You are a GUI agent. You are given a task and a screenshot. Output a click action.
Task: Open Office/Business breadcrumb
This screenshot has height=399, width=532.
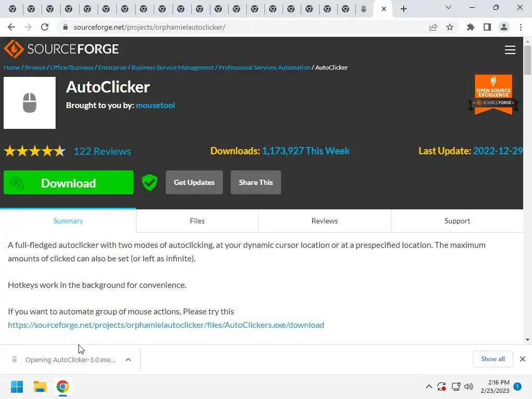pyautogui.click(x=72, y=68)
